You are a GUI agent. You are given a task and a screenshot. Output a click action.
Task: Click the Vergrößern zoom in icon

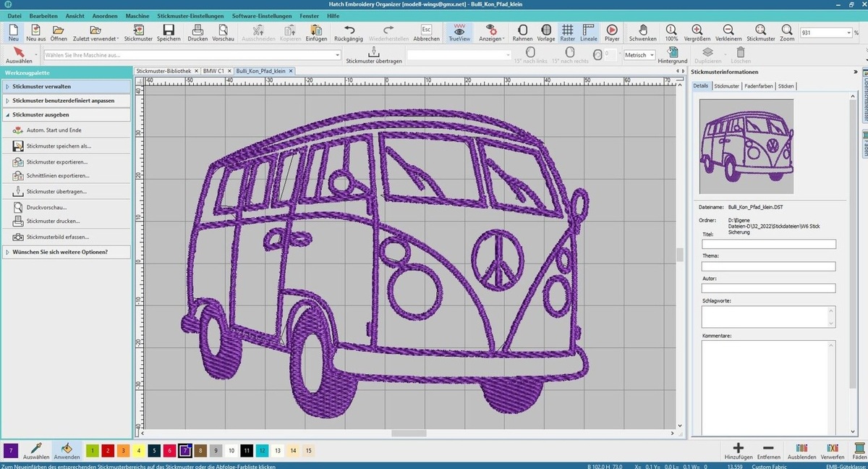pyautogui.click(x=697, y=33)
